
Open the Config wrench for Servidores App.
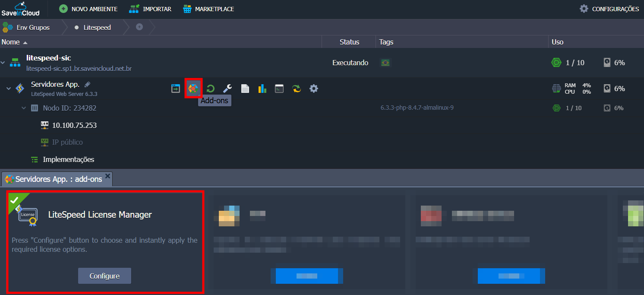point(227,89)
